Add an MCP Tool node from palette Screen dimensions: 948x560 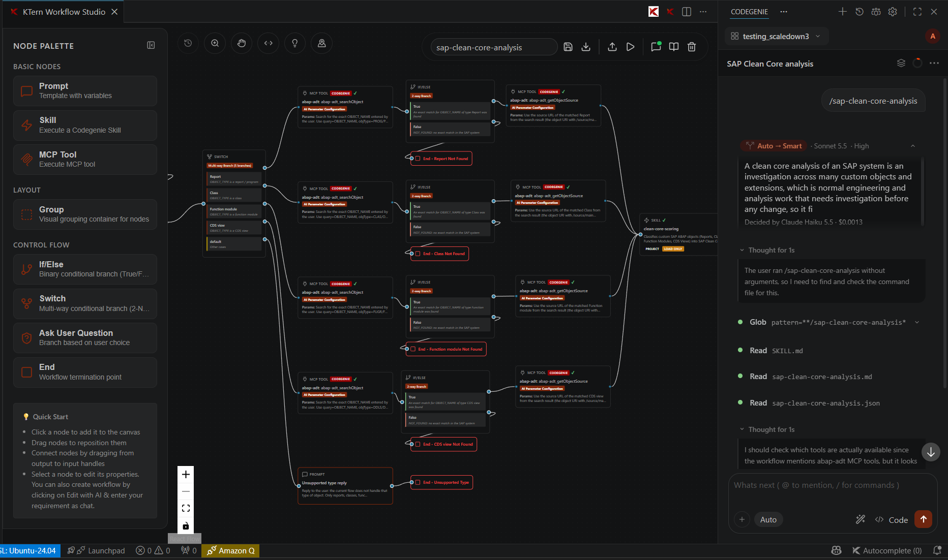pyautogui.click(x=85, y=159)
